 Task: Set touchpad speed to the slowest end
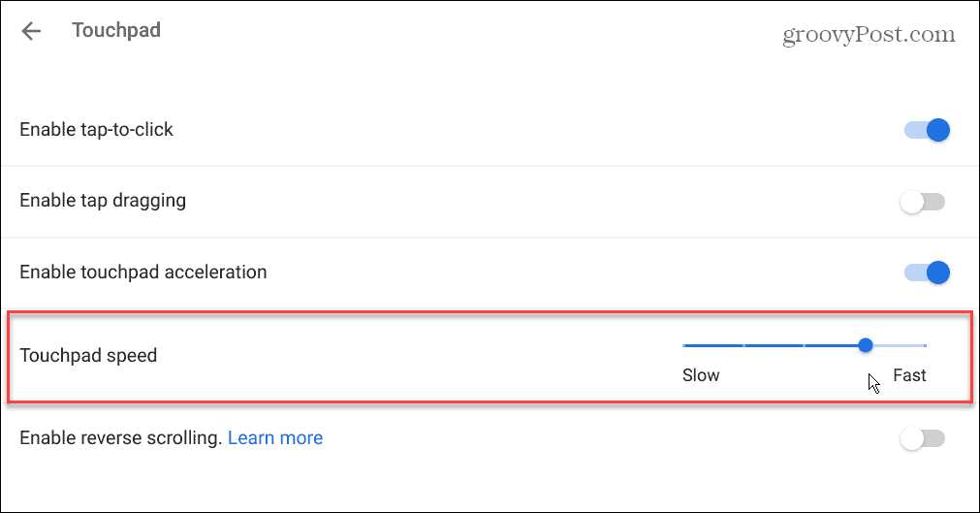[x=684, y=345]
